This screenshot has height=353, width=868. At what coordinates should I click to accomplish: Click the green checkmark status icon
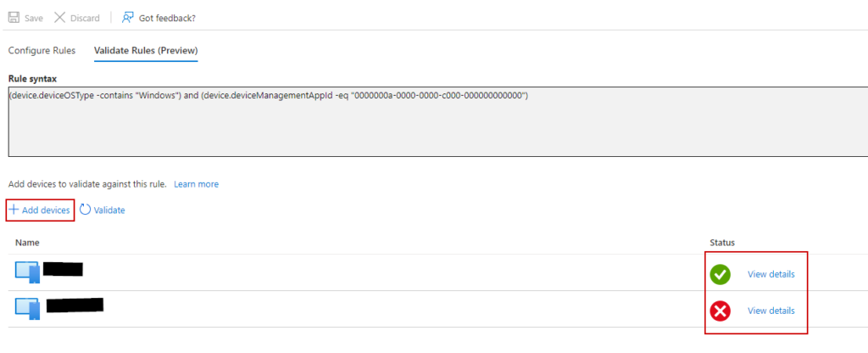point(721,274)
